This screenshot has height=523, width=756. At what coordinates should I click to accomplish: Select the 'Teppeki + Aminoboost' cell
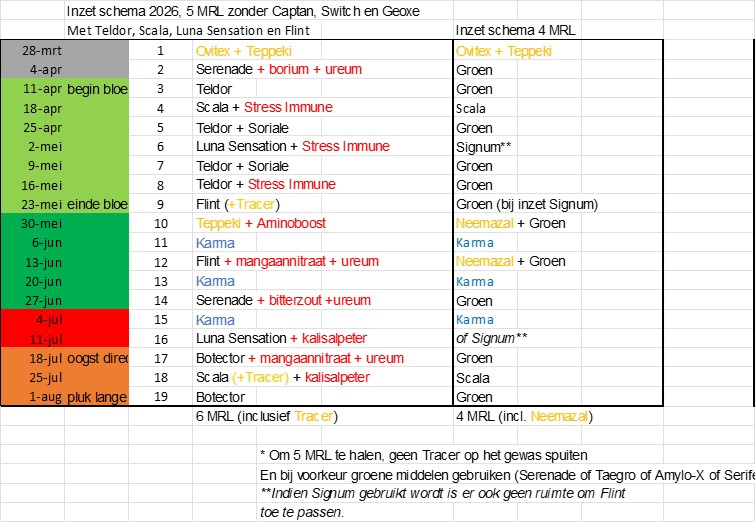[x=261, y=223]
